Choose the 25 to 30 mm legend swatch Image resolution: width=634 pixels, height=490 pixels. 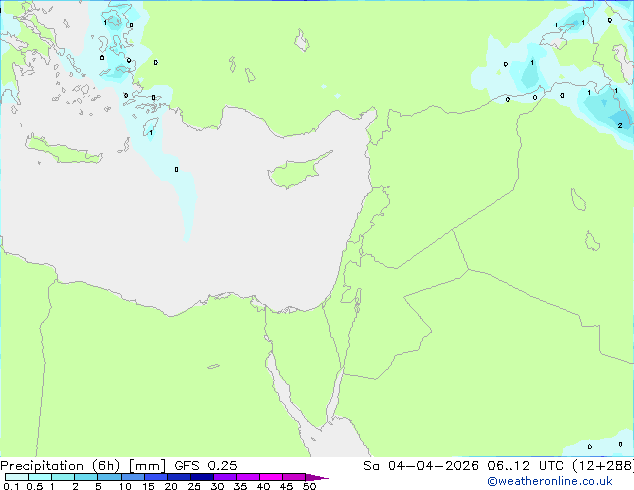pyautogui.click(x=202, y=477)
